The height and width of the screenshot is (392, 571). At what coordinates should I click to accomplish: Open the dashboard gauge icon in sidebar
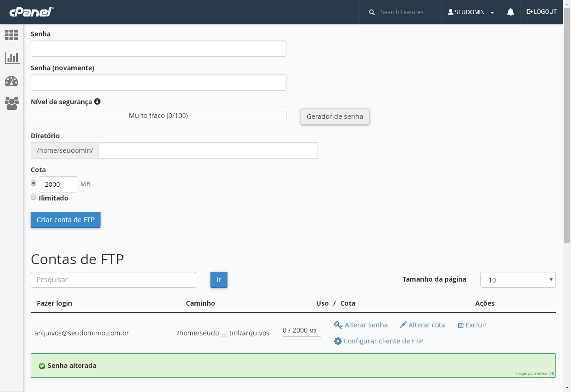click(11, 81)
